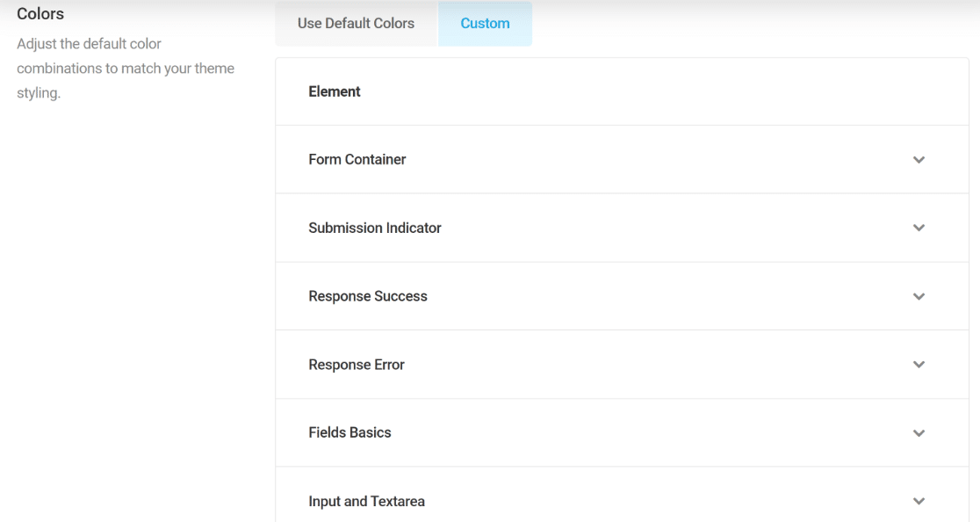Select the Custom colors tab
Image resolution: width=980 pixels, height=522 pixels.
(485, 24)
